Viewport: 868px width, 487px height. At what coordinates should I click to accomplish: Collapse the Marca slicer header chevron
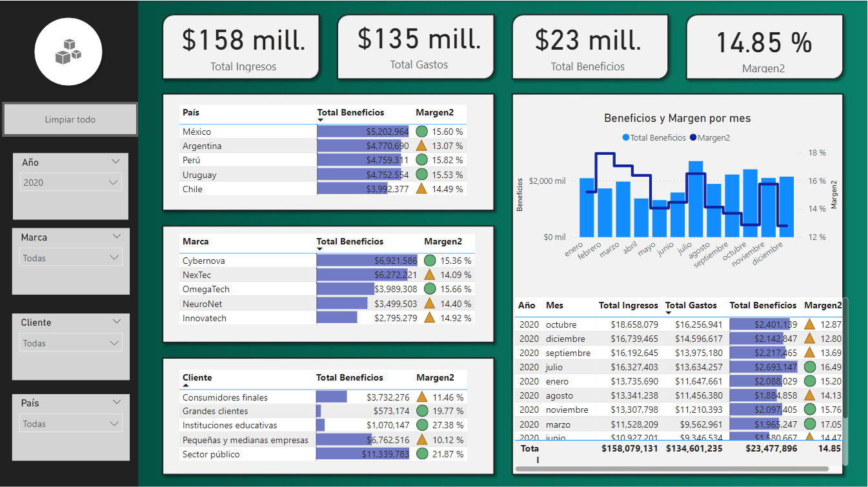(x=116, y=236)
